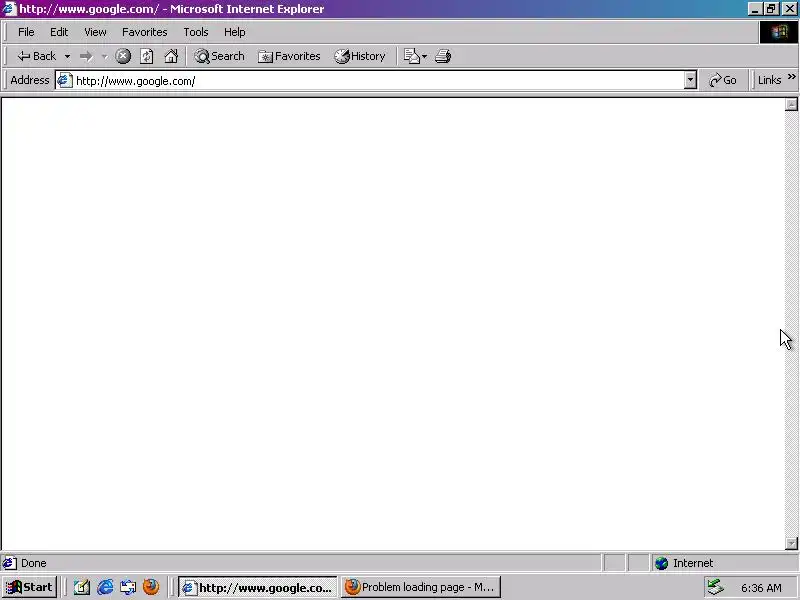800x600 pixels.
Task: Click the 6:36 AM clock
Action: point(761,588)
